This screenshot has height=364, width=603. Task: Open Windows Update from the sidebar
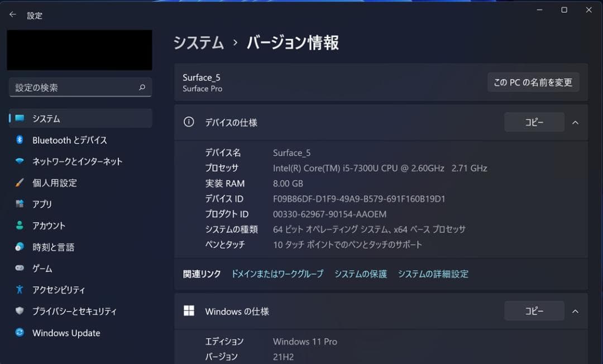point(66,333)
